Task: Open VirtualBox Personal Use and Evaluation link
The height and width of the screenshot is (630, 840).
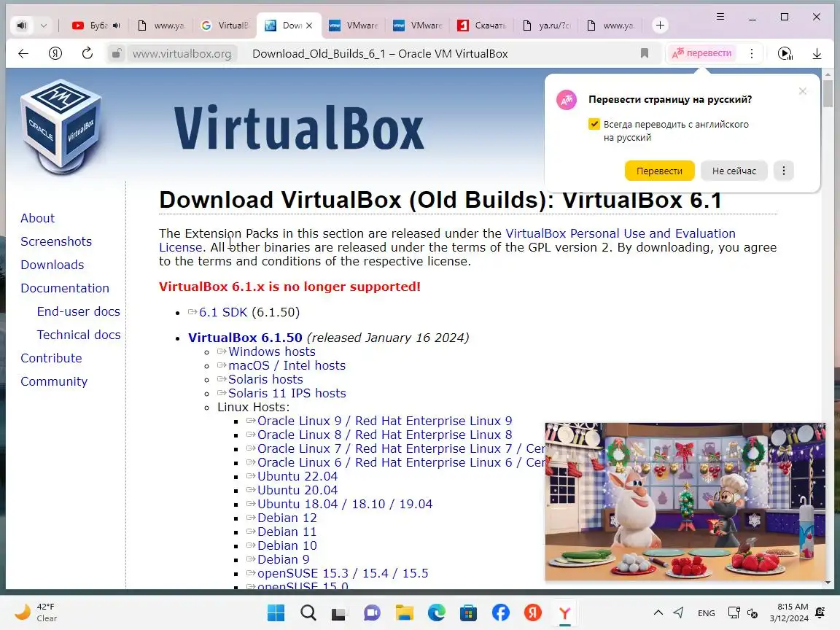Action: 621,233
